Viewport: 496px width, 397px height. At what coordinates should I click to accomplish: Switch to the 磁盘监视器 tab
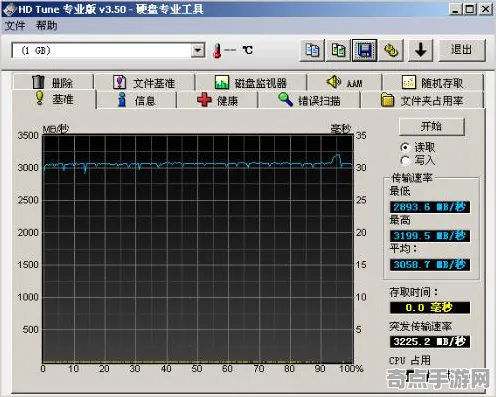tap(251, 82)
